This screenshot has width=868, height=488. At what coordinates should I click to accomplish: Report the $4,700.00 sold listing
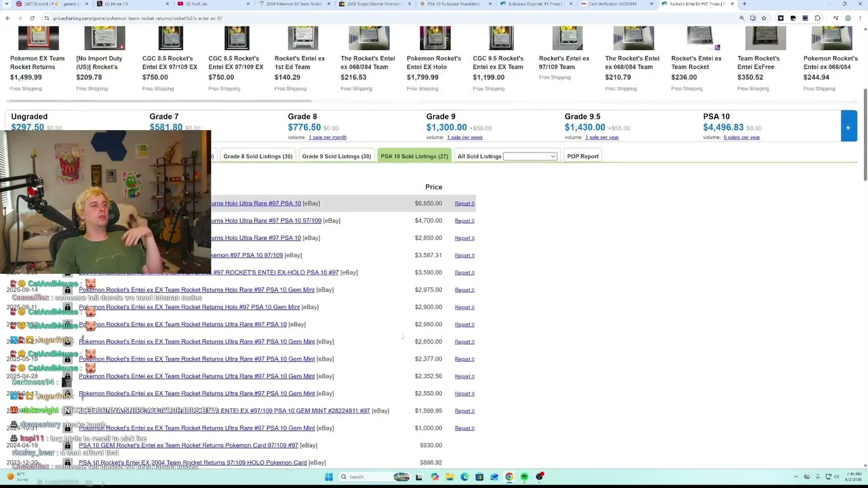(465, 221)
